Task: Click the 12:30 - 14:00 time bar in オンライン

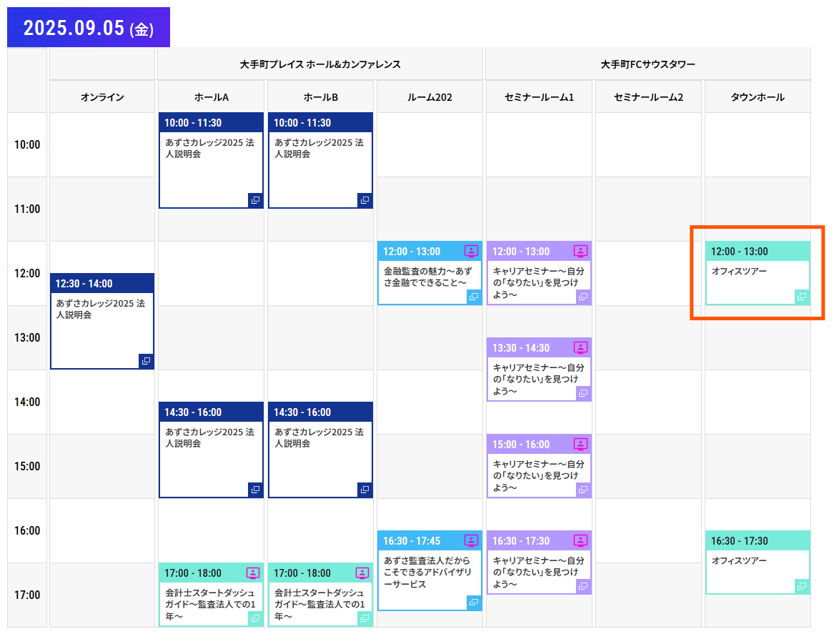Action: click(102, 284)
